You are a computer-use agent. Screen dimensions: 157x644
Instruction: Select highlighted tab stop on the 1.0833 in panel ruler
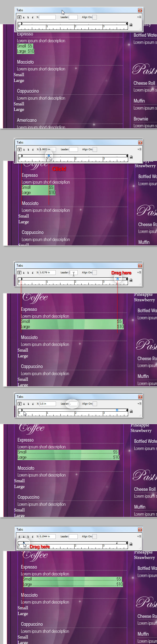click(x=49, y=156)
